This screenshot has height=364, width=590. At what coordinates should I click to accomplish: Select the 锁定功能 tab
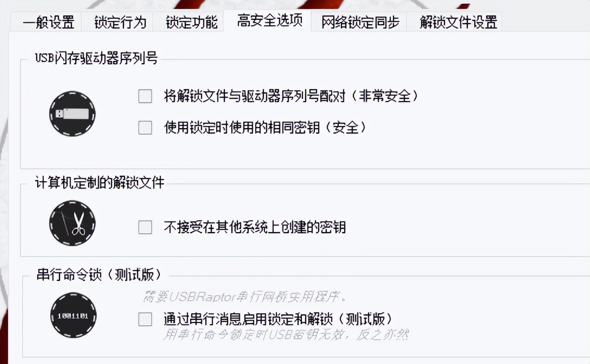tap(191, 22)
